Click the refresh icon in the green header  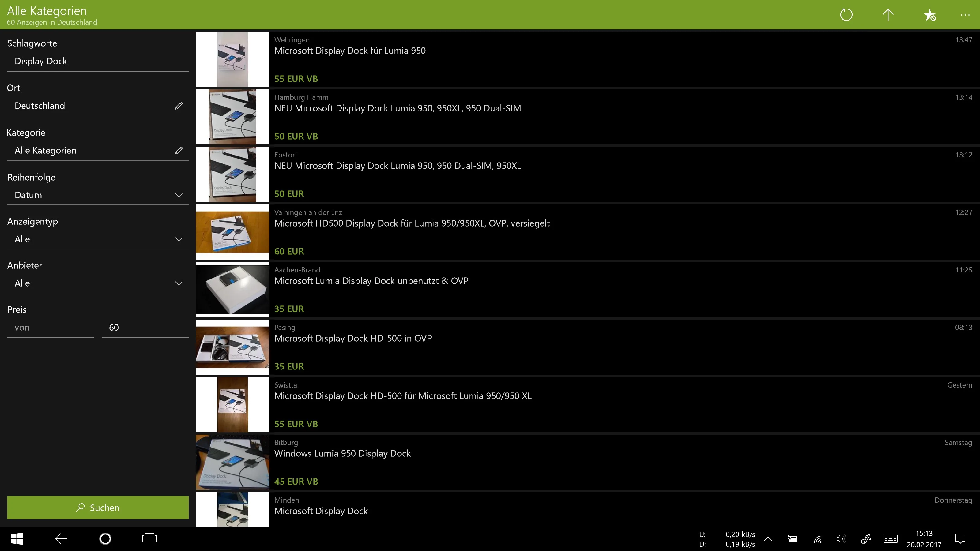point(846,15)
